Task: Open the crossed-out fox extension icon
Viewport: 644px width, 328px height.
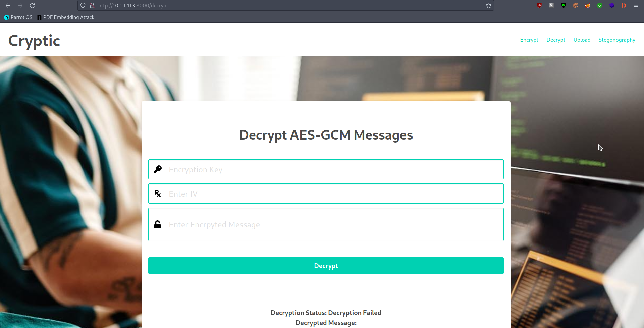Action: [x=588, y=5]
